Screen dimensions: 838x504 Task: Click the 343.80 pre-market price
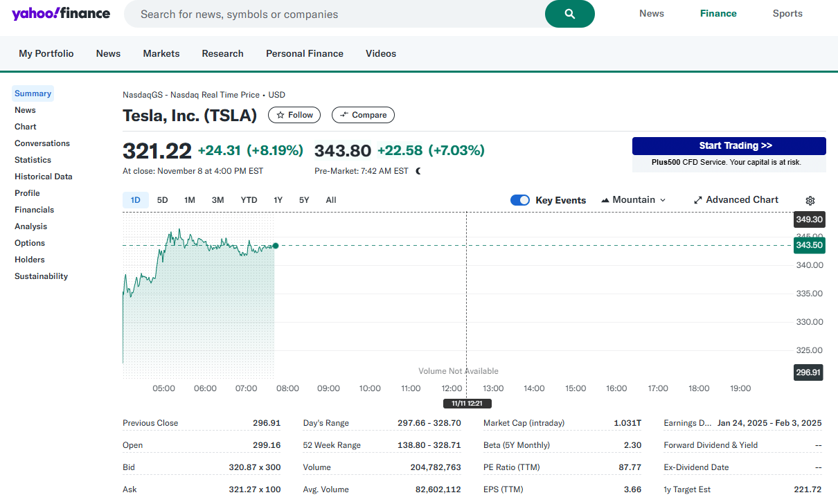tap(343, 150)
